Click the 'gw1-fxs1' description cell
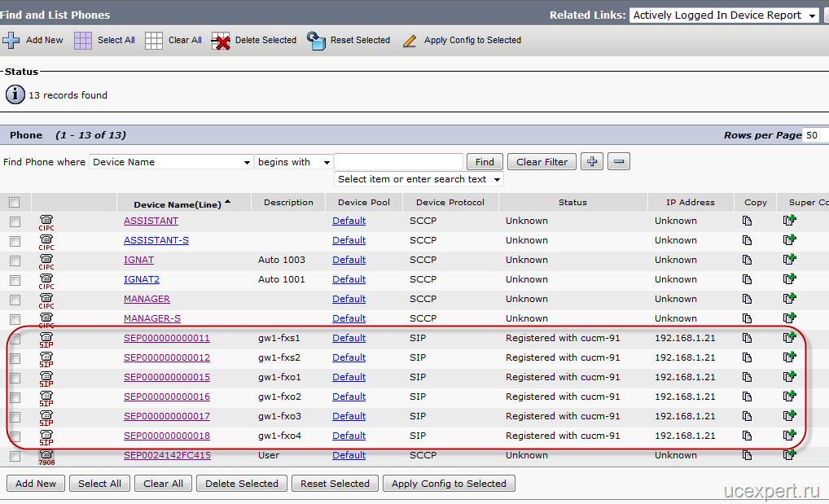The height and width of the screenshot is (504, 829). (x=279, y=338)
